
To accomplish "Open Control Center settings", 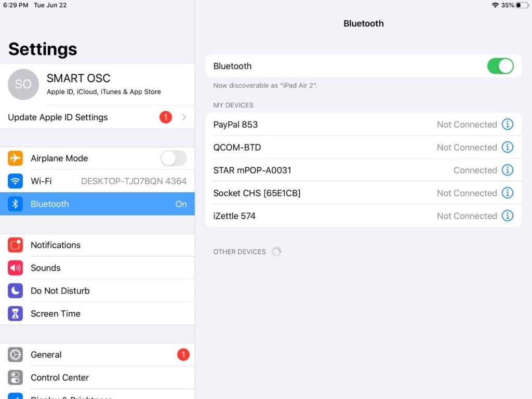I will [x=59, y=378].
